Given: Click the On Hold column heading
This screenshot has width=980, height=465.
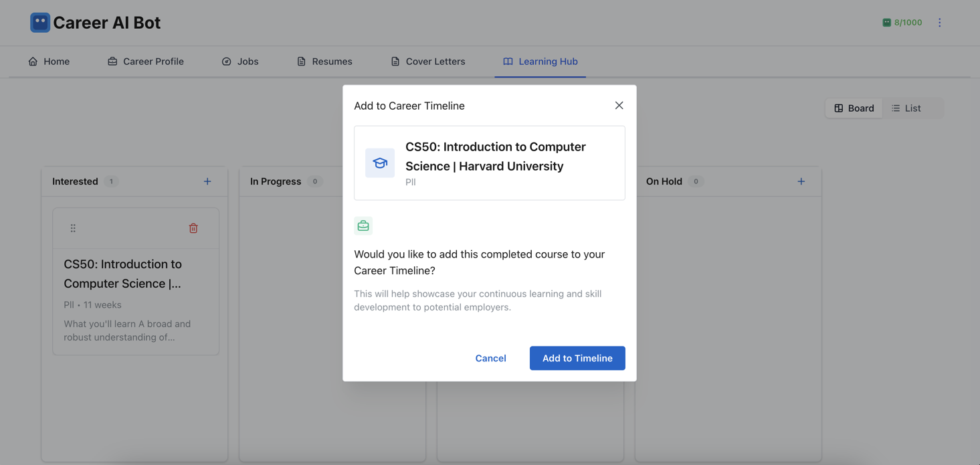Looking at the screenshot, I should coord(664,181).
